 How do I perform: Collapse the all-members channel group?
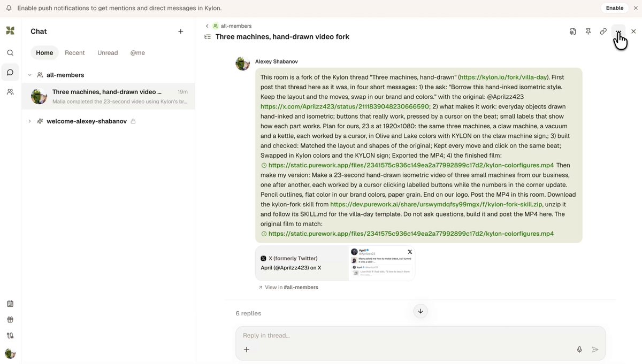pos(30,75)
